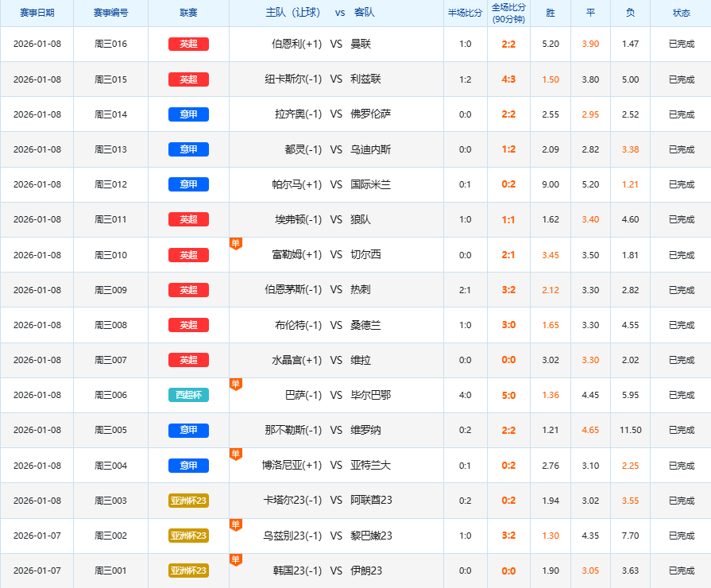
Task: Open the 纽卡斯尔 home team link
Action: (298, 79)
